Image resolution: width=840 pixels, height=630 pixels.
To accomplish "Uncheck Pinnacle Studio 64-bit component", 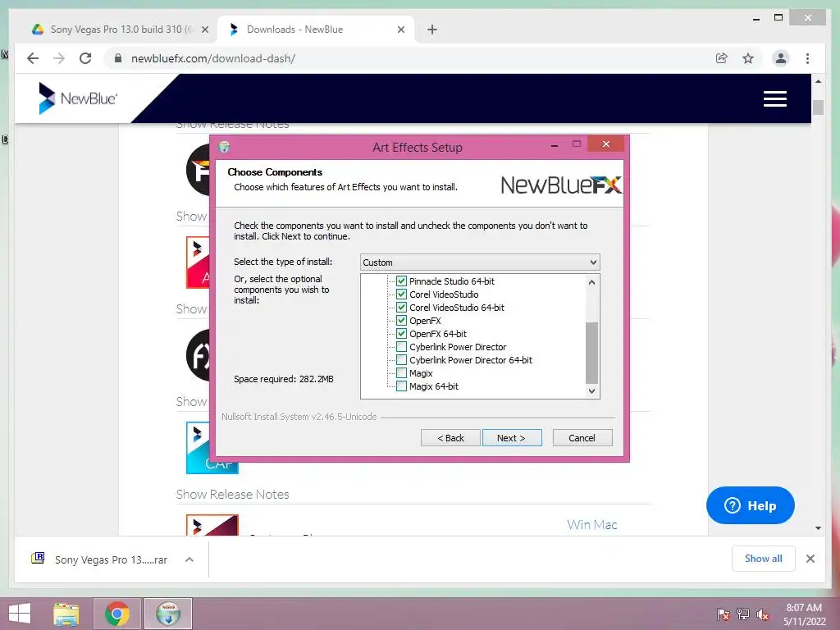I will [x=401, y=281].
